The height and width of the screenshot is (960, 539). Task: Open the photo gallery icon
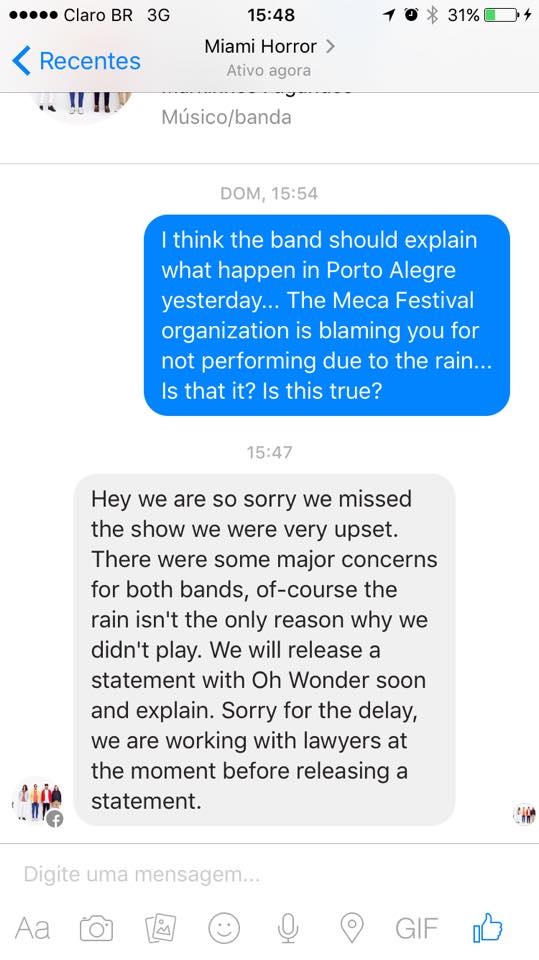coord(160,928)
